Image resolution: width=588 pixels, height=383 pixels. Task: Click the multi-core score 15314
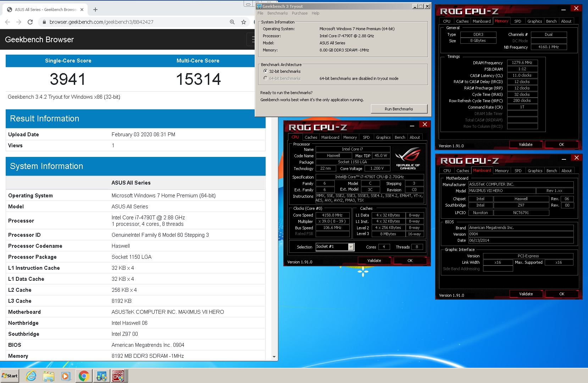coord(199,79)
